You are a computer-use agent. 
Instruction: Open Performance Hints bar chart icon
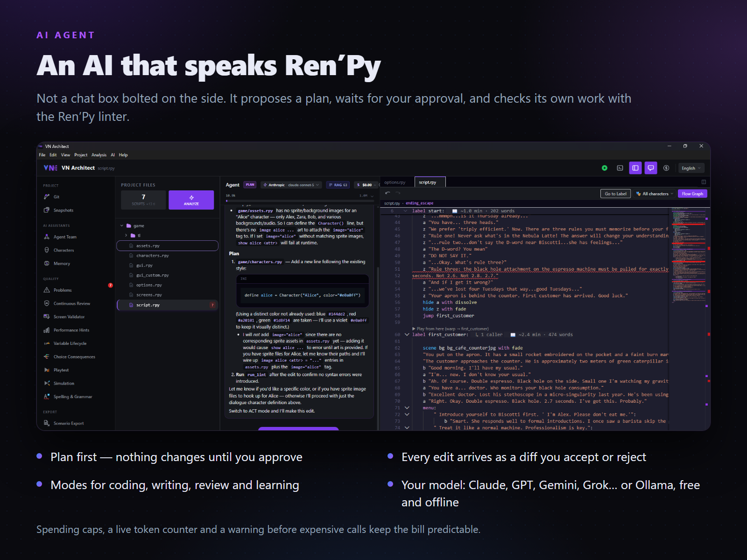tap(47, 330)
